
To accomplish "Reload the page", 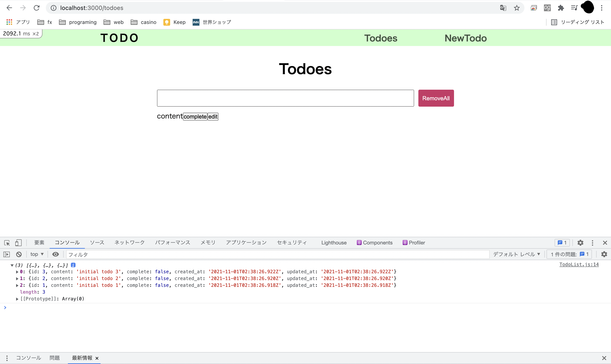I will [x=36, y=8].
